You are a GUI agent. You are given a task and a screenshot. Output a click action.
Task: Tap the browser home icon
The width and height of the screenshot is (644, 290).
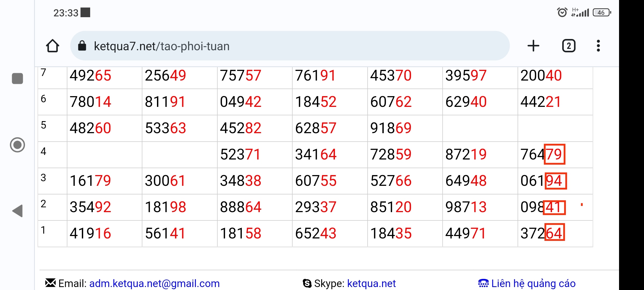tap(53, 46)
